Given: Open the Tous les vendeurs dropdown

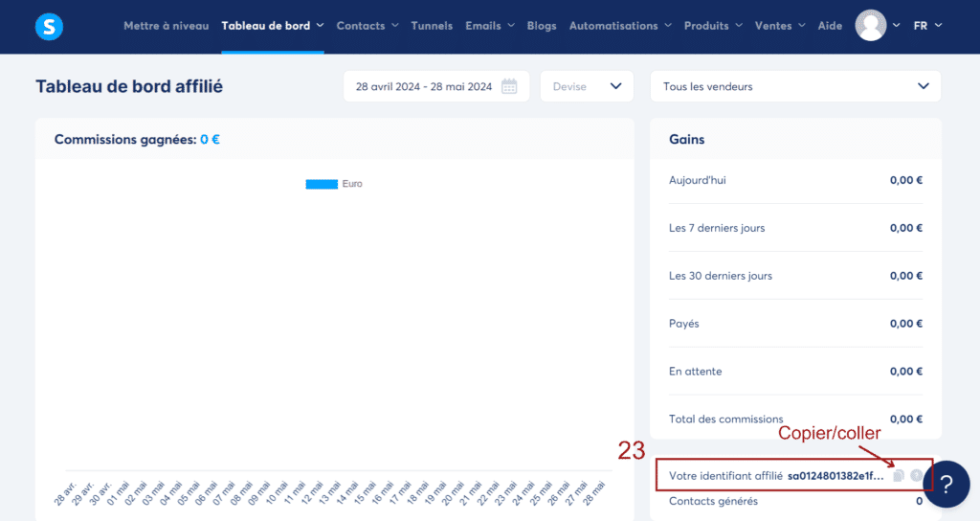Looking at the screenshot, I should (x=795, y=86).
